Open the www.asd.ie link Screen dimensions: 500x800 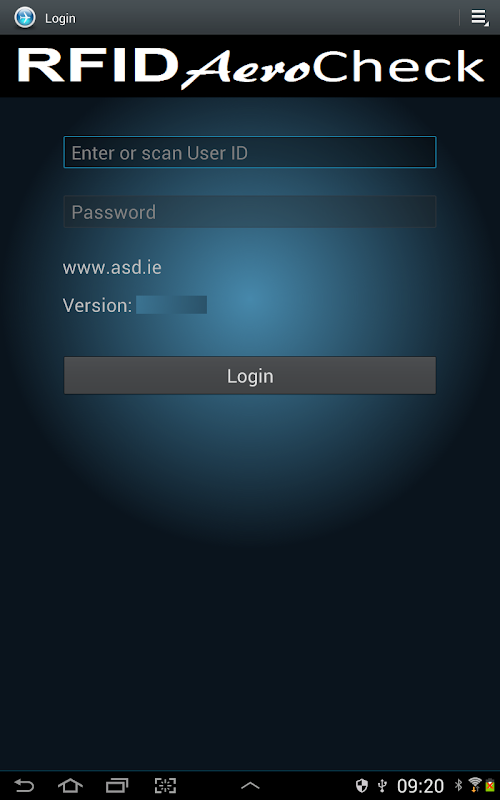click(x=112, y=267)
